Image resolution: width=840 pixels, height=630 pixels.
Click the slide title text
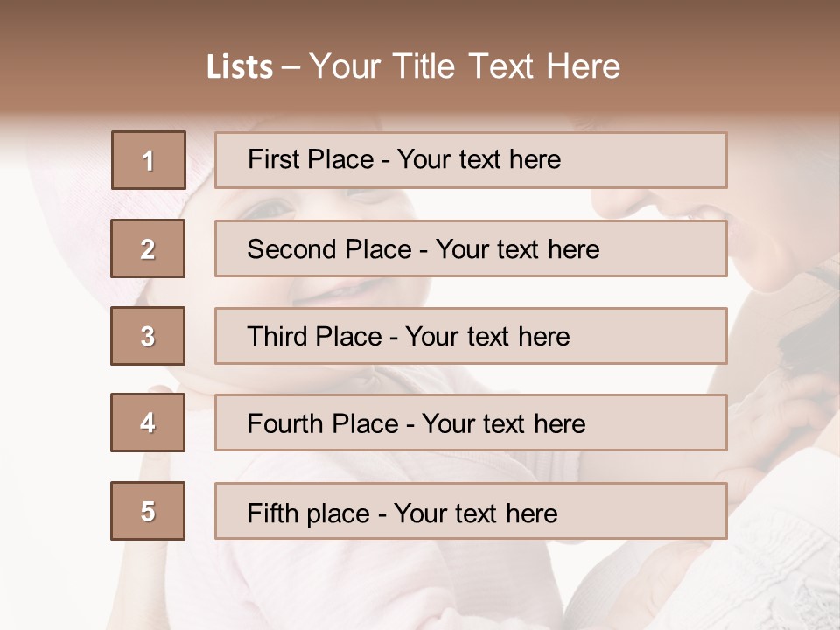[413, 66]
